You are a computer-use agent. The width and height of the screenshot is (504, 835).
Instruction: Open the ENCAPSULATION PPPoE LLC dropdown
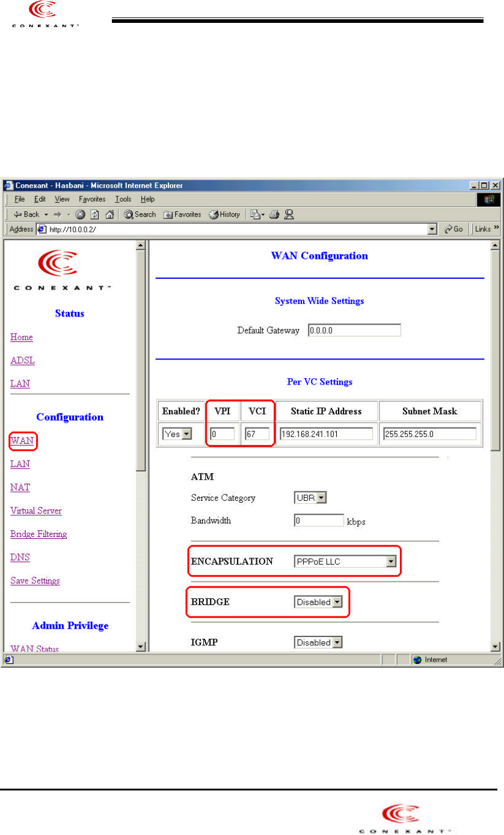pos(345,562)
